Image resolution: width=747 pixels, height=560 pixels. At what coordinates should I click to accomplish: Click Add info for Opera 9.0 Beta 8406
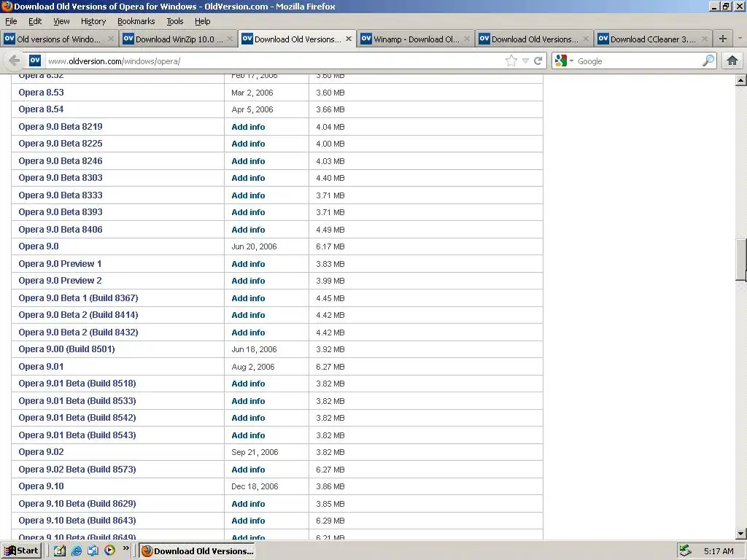pos(248,230)
